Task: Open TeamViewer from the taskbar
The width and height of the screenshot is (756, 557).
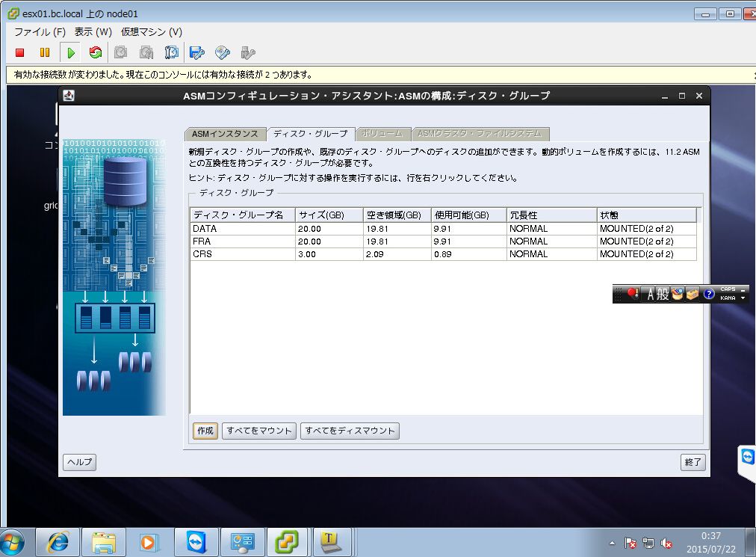Action: click(196, 543)
